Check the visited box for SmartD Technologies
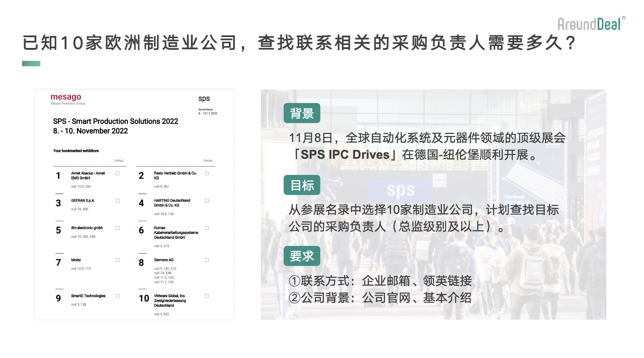 click(118, 296)
